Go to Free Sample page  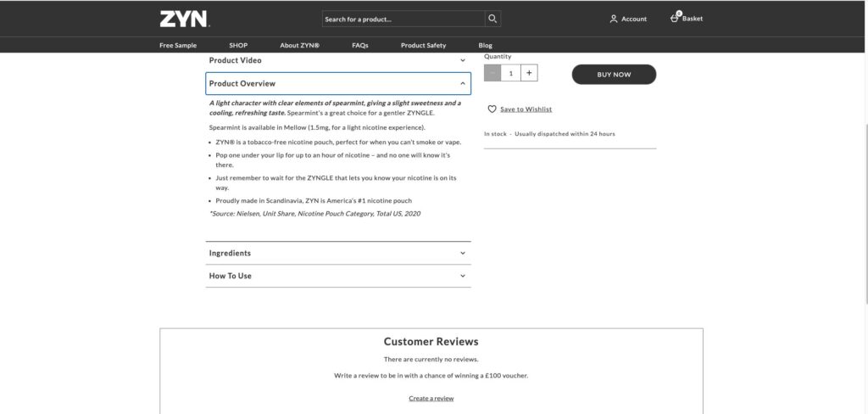[x=178, y=46]
